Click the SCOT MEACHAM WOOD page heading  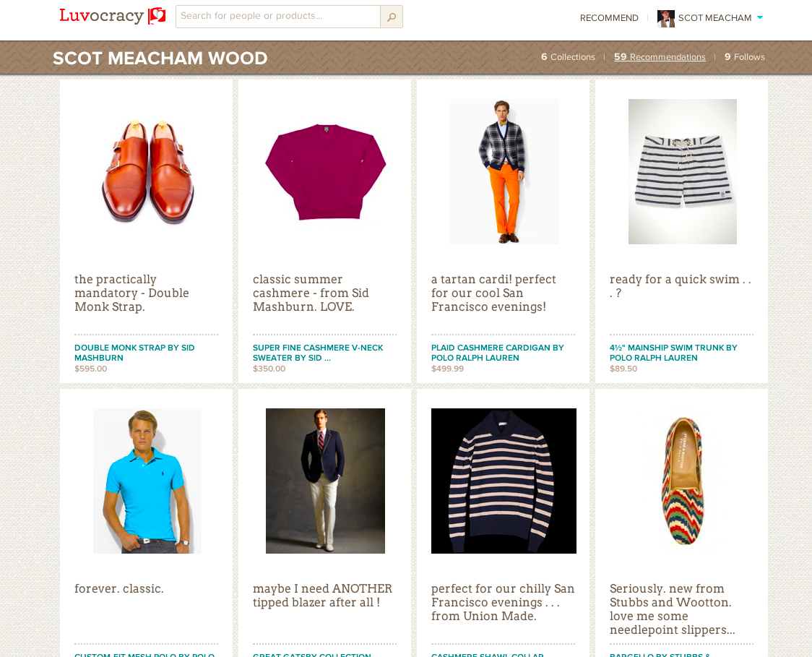coord(160,58)
